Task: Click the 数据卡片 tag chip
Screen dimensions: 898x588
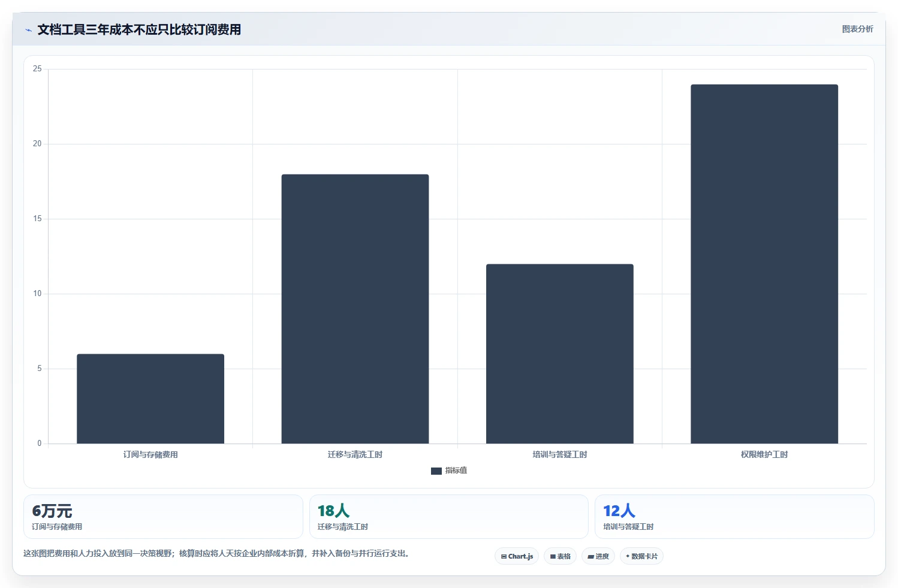Action: tap(641, 556)
